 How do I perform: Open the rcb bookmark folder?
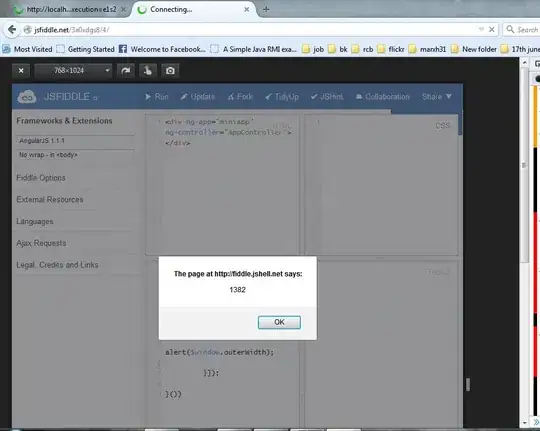pyautogui.click(x=362, y=49)
